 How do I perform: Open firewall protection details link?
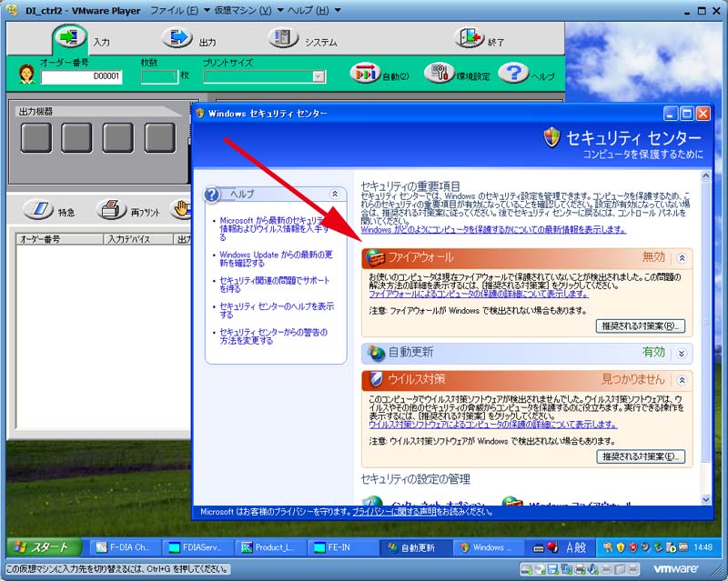(479, 294)
